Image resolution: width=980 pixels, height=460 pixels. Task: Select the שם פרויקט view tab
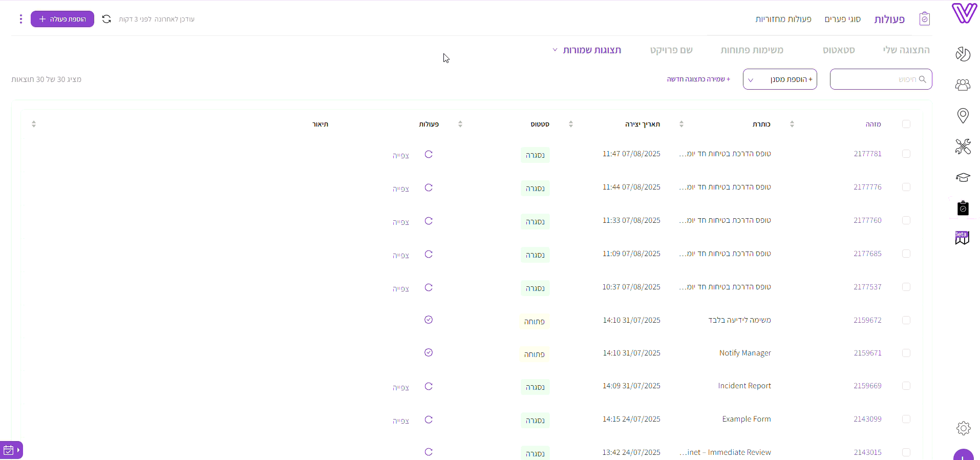pyautogui.click(x=671, y=50)
